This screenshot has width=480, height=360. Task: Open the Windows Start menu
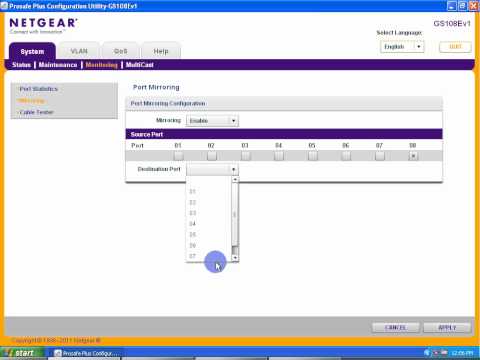click(21, 353)
